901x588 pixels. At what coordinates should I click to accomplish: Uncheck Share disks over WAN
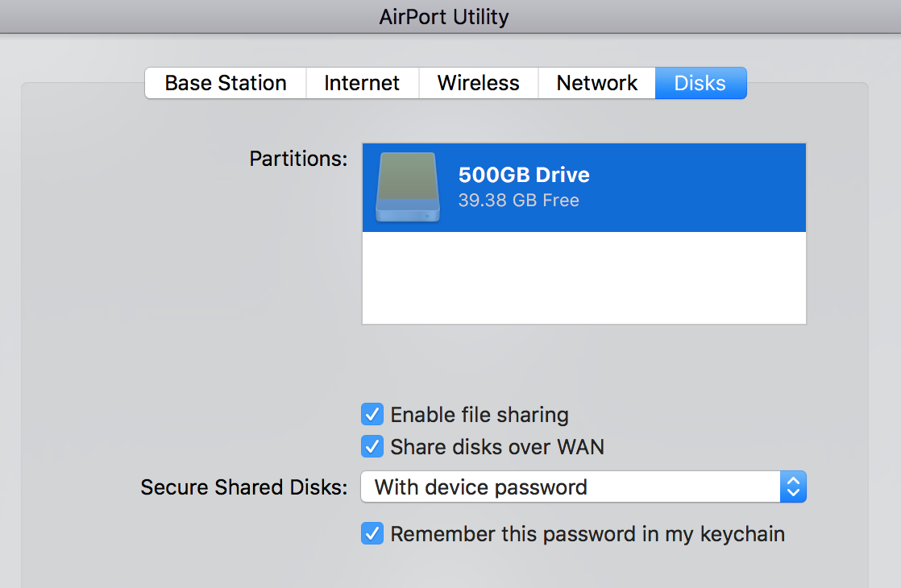(x=372, y=446)
